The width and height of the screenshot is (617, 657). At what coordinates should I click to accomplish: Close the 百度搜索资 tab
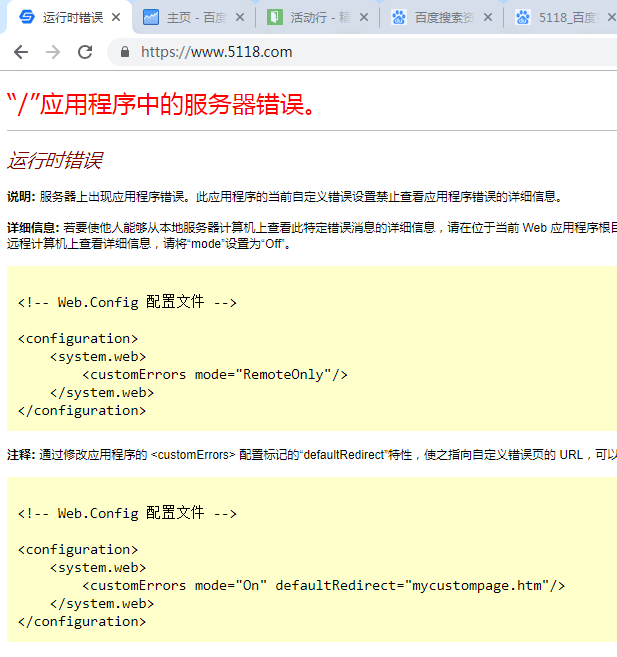[487, 18]
